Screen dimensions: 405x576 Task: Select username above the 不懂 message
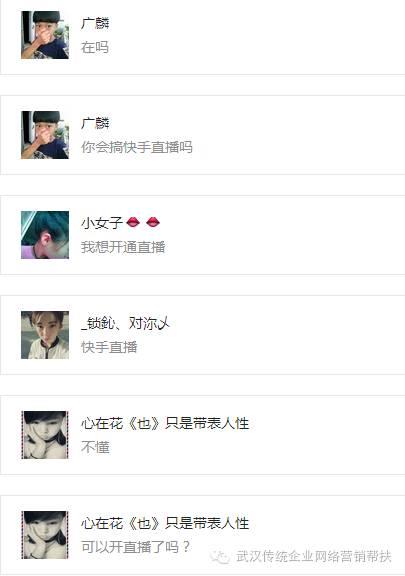point(165,423)
